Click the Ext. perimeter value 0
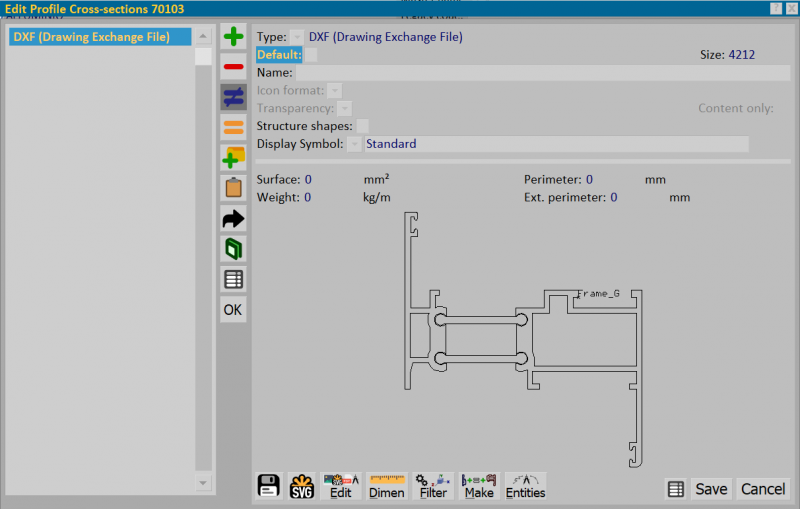The width and height of the screenshot is (800, 509). coord(614,197)
